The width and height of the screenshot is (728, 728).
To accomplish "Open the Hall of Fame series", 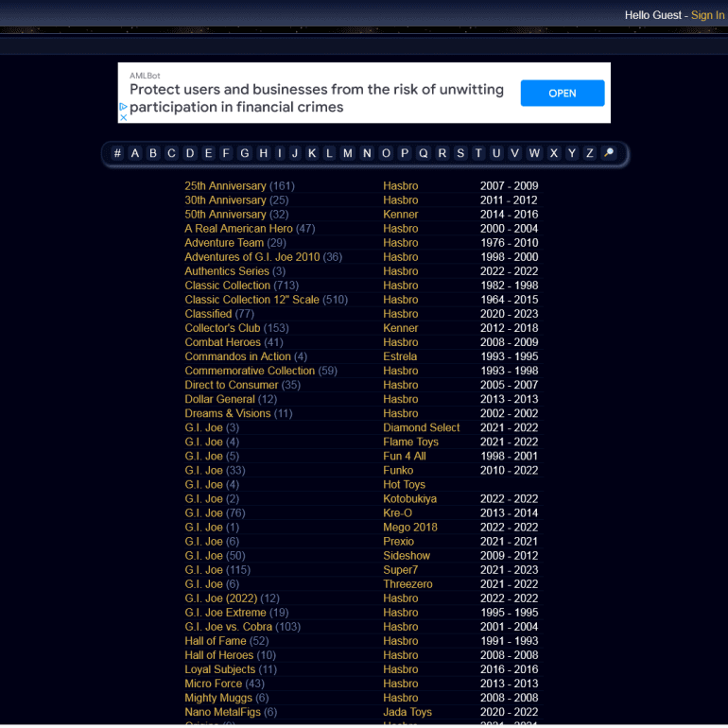I will click(214, 641).
